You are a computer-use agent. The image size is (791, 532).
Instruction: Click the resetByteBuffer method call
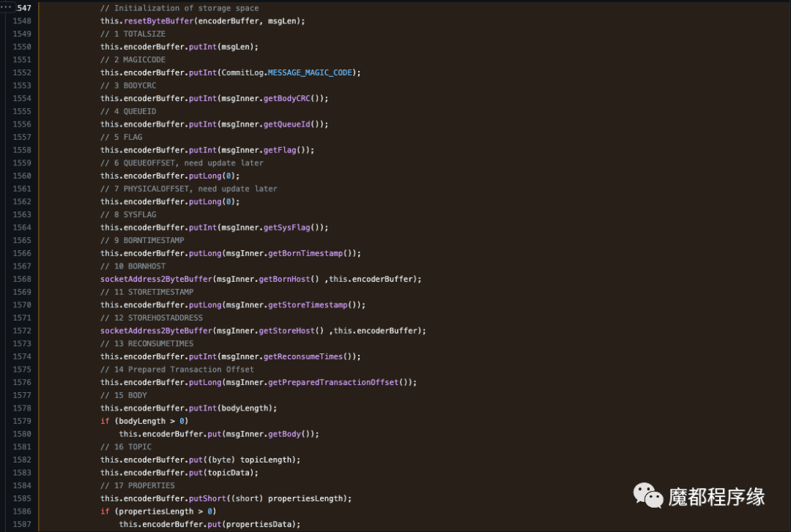click(158, 21)
